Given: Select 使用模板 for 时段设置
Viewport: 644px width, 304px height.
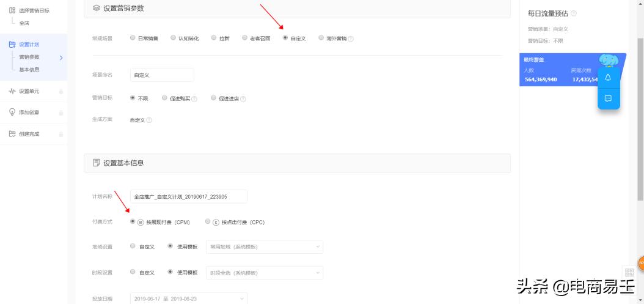Looking at the screenshot, I should [170, 272].
